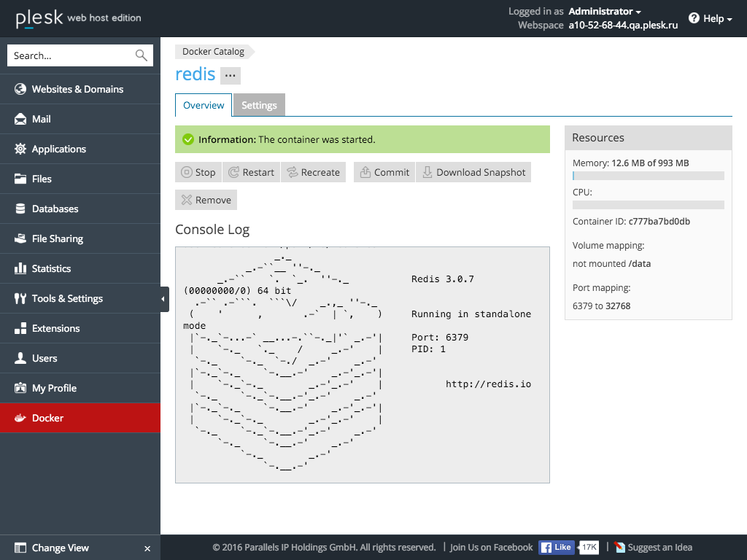Click the memory usage progress bar
This screenshot has width=747, height=560.
tap(648, 175)
